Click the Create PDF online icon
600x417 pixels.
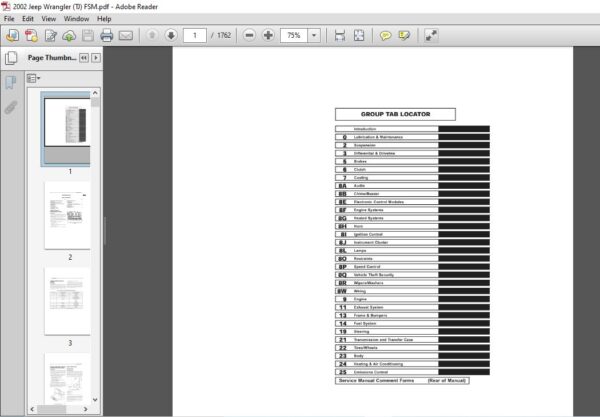[x=12, y=36]
